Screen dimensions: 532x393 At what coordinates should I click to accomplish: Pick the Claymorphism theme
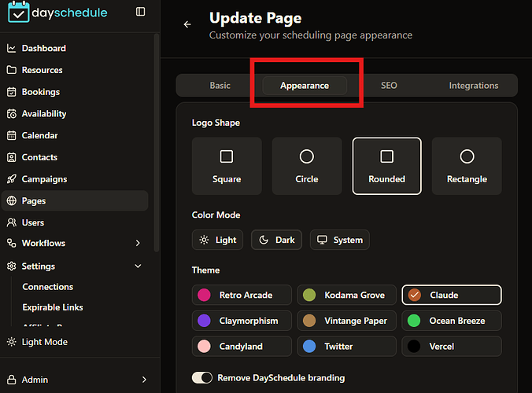(242, 321)
